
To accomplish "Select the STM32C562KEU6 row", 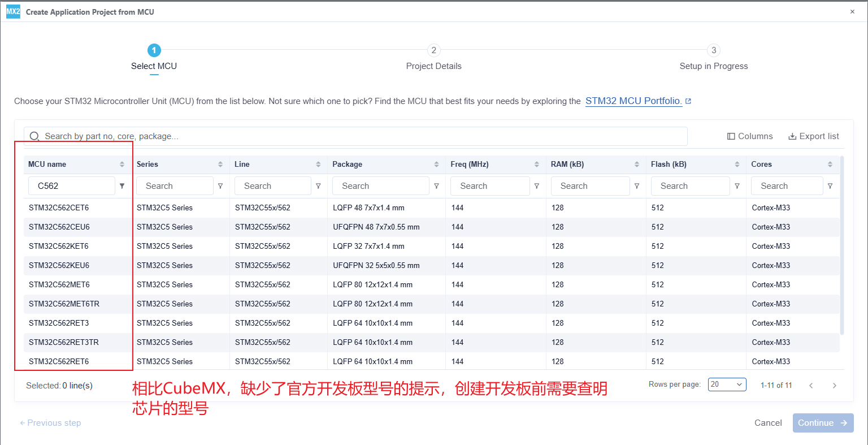I will 432,266.
